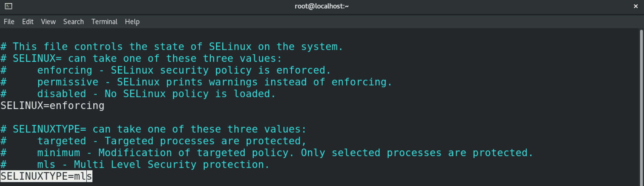
Task: Click the word minimum in the comments
Action: (x=59, y=153)
